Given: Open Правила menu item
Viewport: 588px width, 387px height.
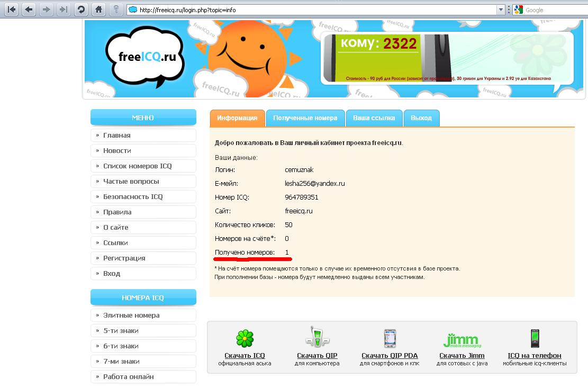Looking at the screenshot, I should 143,212.
